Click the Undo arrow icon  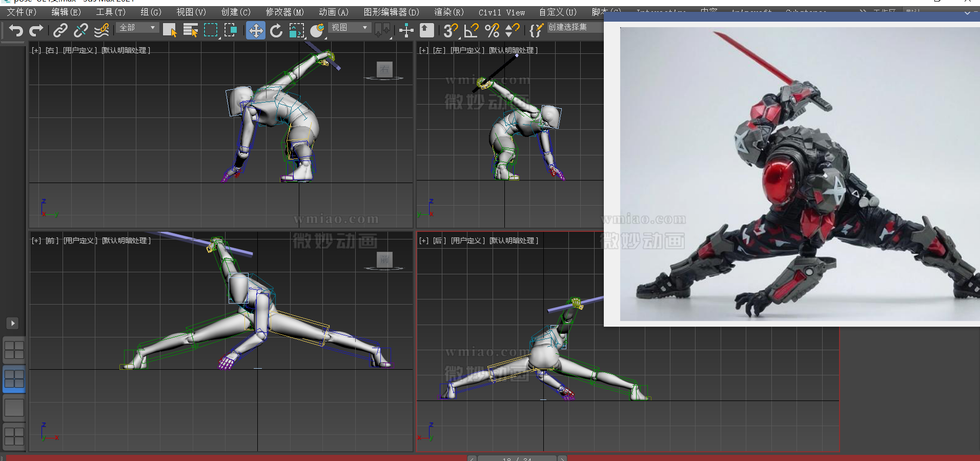click(16, 31)
